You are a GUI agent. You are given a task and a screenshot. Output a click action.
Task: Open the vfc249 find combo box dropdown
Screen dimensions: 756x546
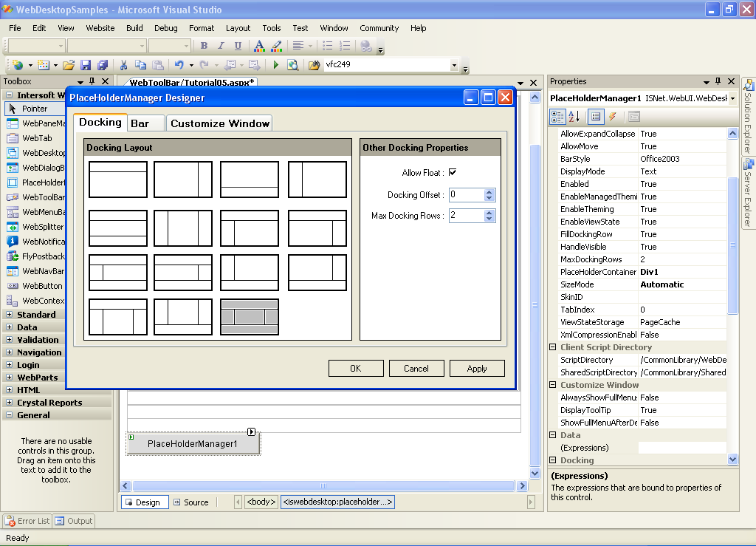pyautogui.click(x=454, y=65)
